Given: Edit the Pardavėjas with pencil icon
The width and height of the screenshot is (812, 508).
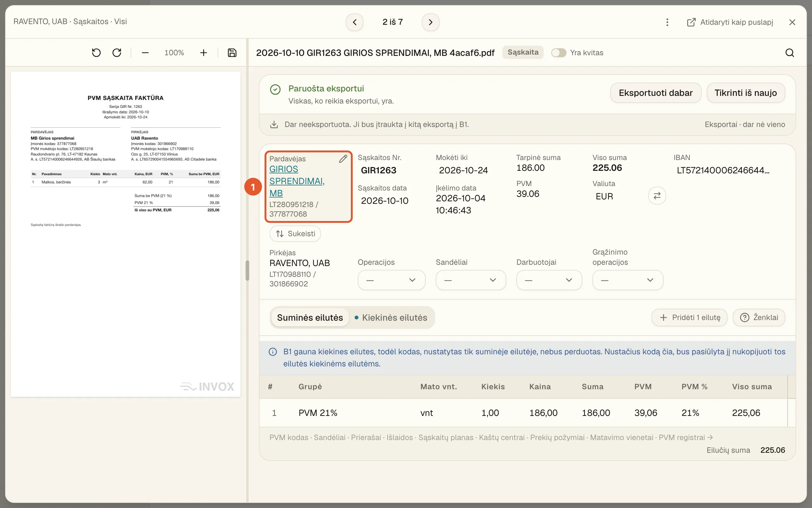Looking at the screenshot, I should click(x=343, y=158).
